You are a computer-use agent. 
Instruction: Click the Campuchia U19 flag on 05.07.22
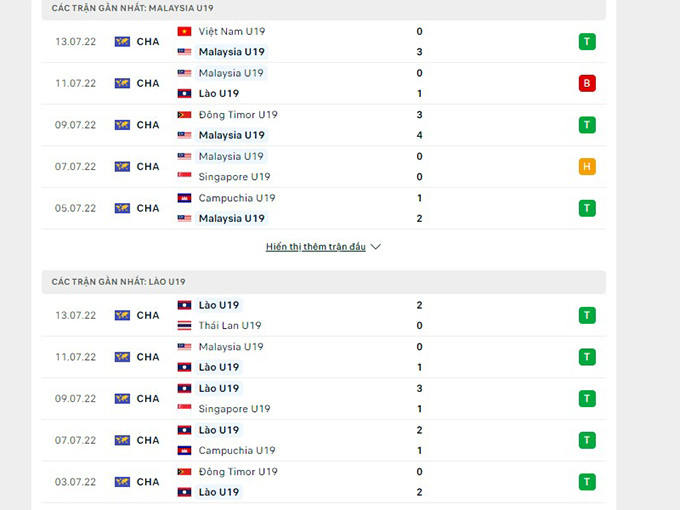(184, 198)
